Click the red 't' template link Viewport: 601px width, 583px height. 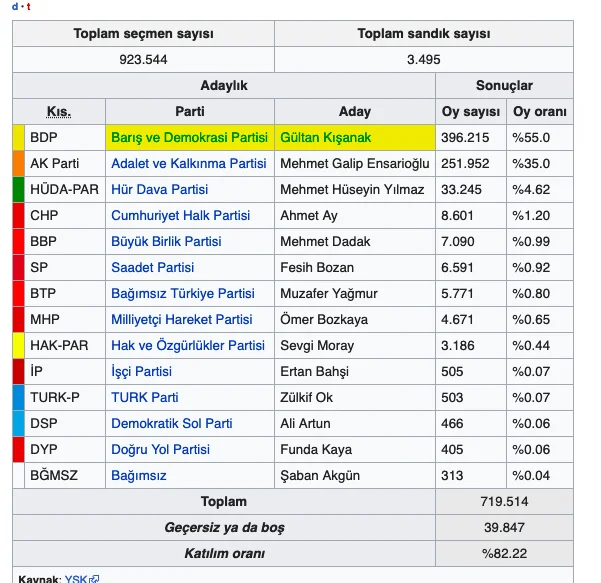click(x=28, y=7)
